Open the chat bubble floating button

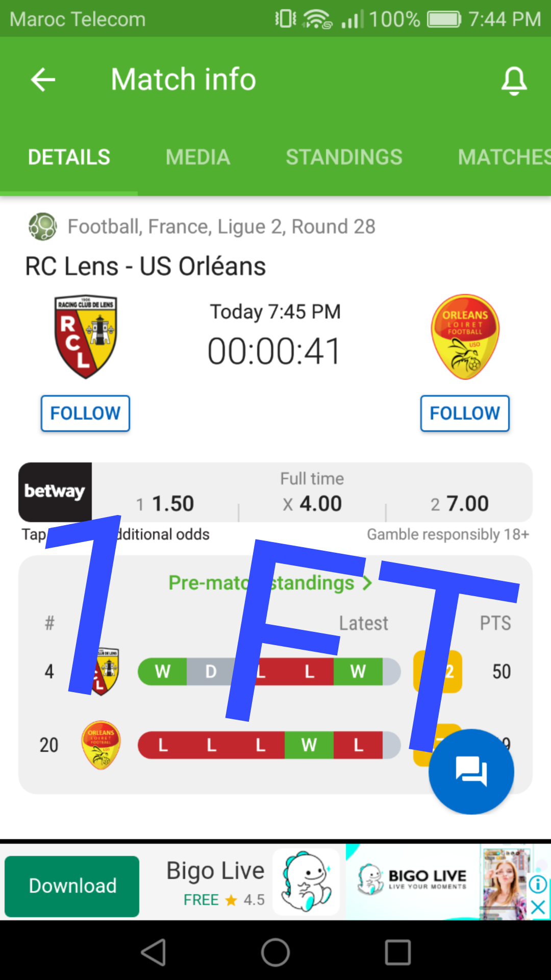click(x=471, y=771)
